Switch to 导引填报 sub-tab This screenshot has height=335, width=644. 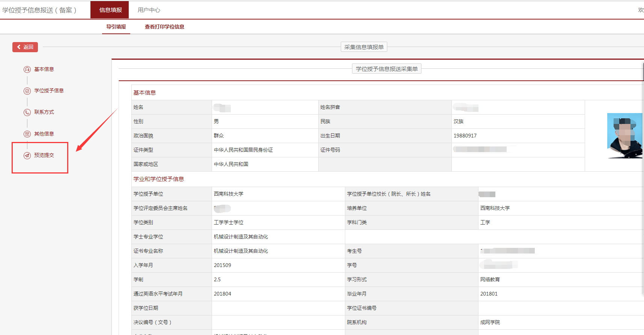coord(116,27)
